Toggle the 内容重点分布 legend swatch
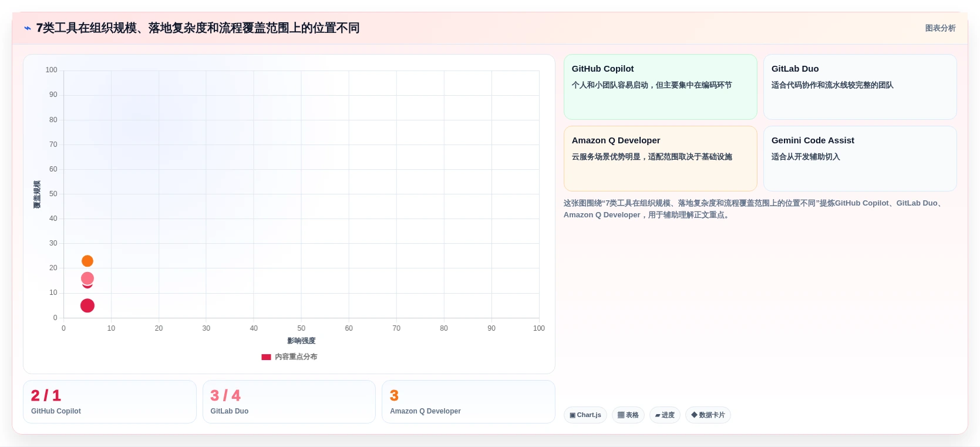 click(x=266, y=357)
